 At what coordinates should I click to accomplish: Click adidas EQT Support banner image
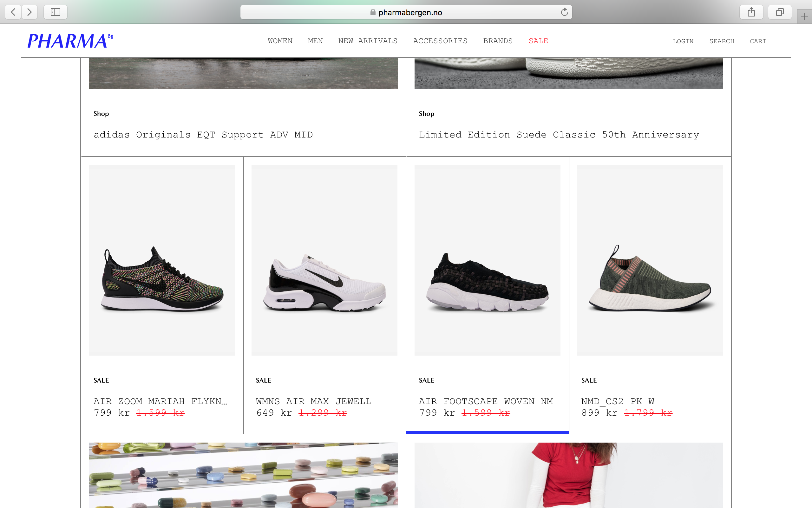pyautogui.click(x=243, y=73)
